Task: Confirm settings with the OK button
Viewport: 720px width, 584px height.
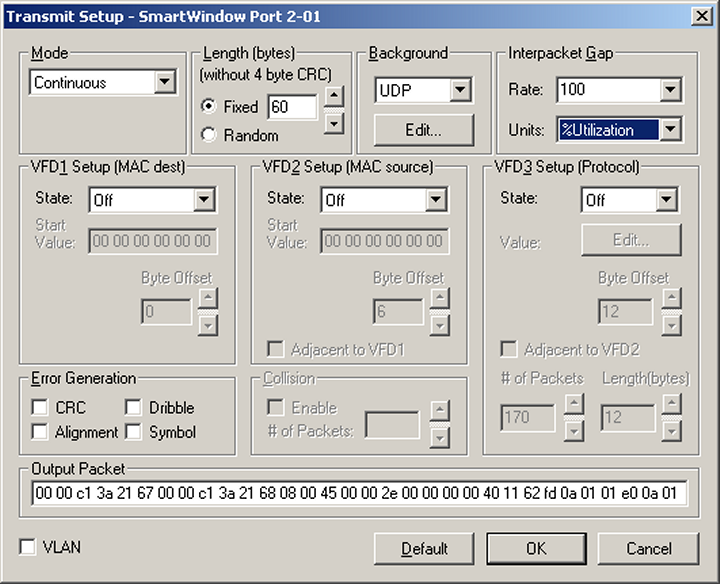Action: [536, 549]
